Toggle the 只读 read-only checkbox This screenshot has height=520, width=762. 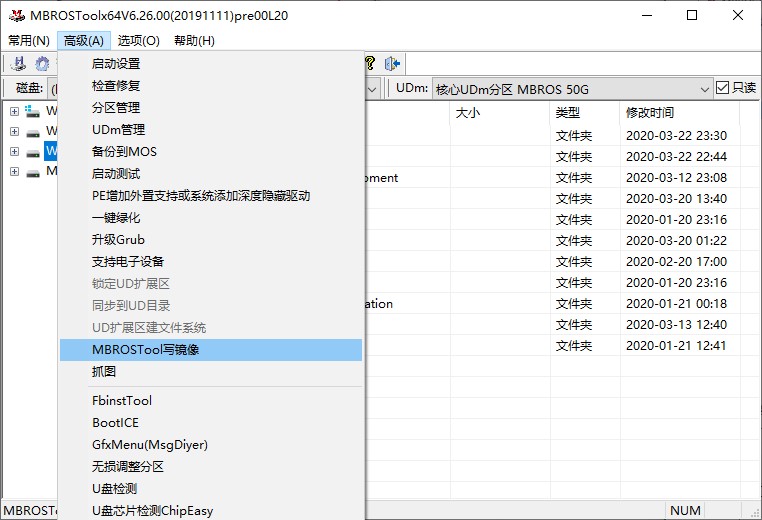(x=722, y=87)
